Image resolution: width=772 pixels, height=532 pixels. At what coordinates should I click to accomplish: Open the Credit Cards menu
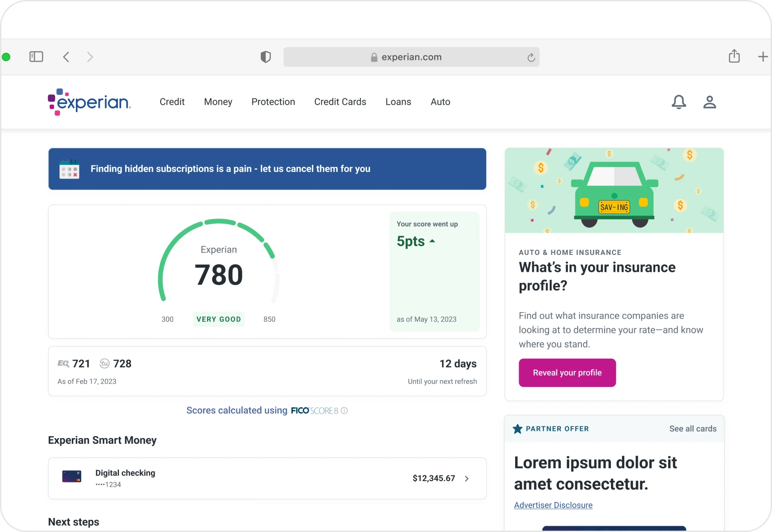[x=340, y=102]
